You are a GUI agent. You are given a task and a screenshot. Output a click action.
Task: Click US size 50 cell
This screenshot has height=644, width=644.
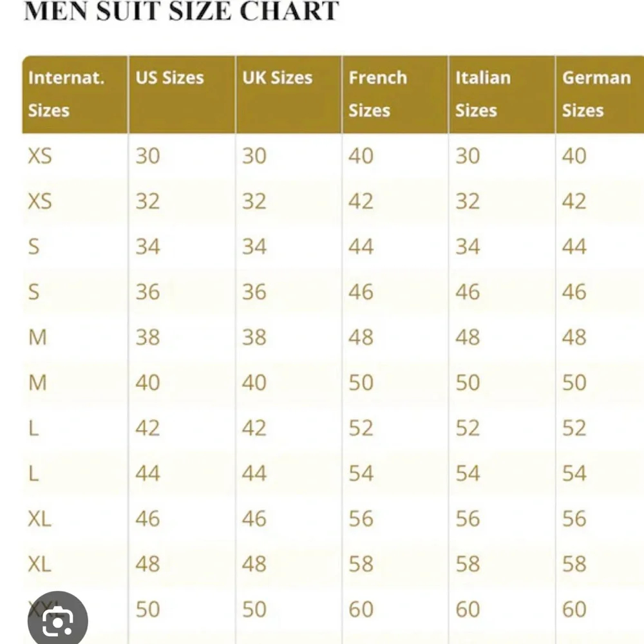click(x=147, y=609)
